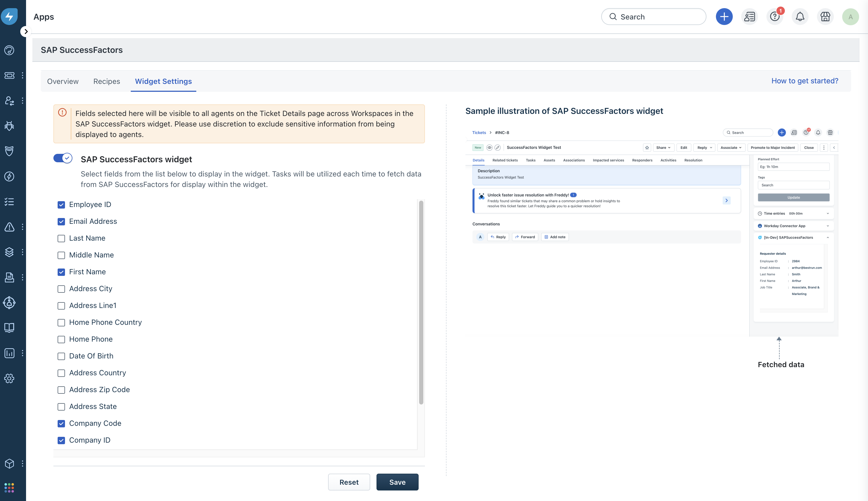868x501 pixels.
Task: Open the admin settings gear in sidebar
Action: pos(9,378)
